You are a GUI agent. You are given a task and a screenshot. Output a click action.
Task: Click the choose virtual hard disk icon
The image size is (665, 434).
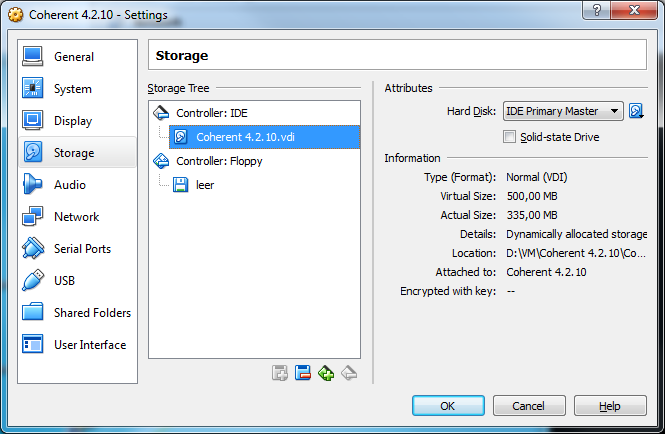[636, 111]
